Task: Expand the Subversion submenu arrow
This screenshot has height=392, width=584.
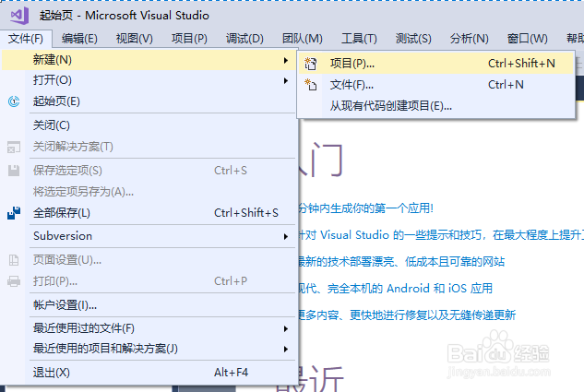Action: point(286,236)
